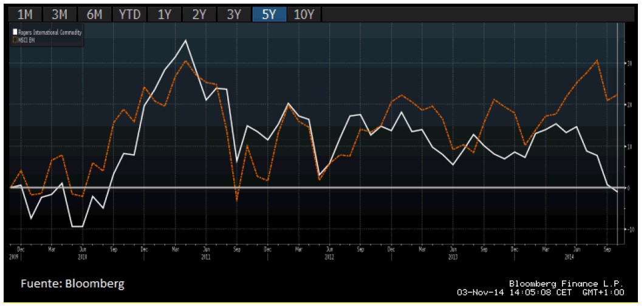Screen dimensions: 644x306
Task: Click the active 5Y range tab
Action: click(269, 15)
